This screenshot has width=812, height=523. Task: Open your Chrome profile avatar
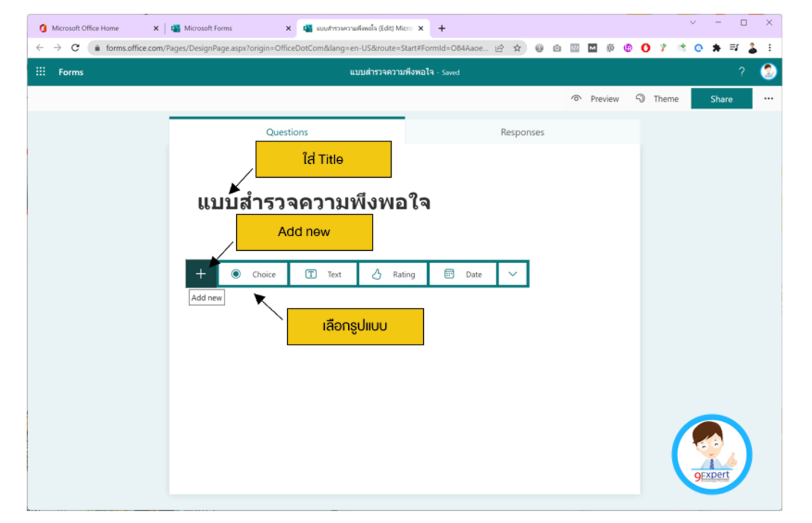pyautogui.click(x=752, y=48)
